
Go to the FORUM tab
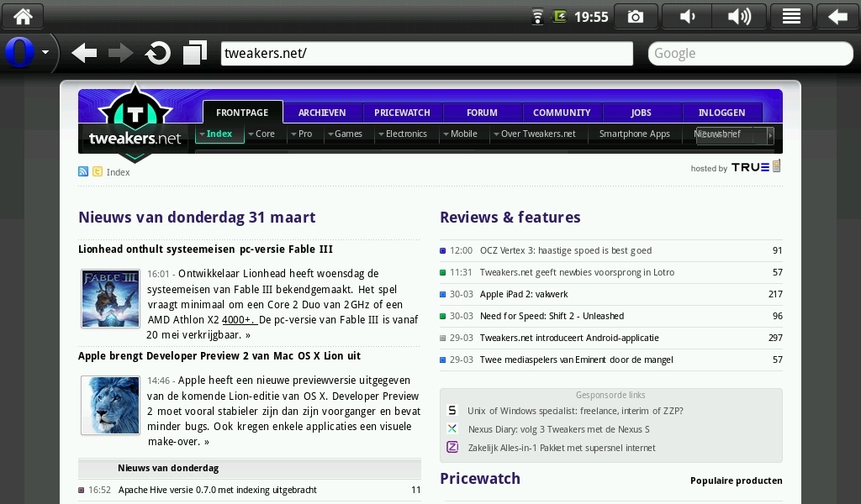(482, 113)
